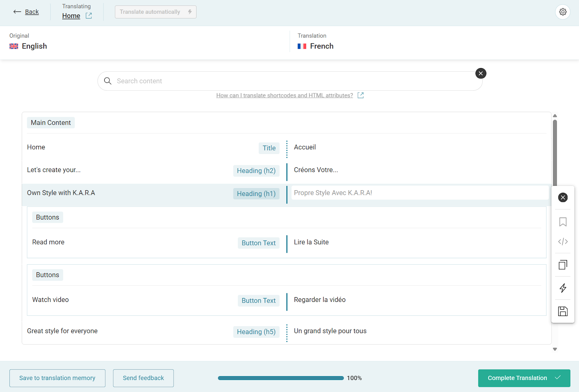Click the Button Text tag for Read more
Viewport: 579px width, 392px height.
click(x=258, y=243)
